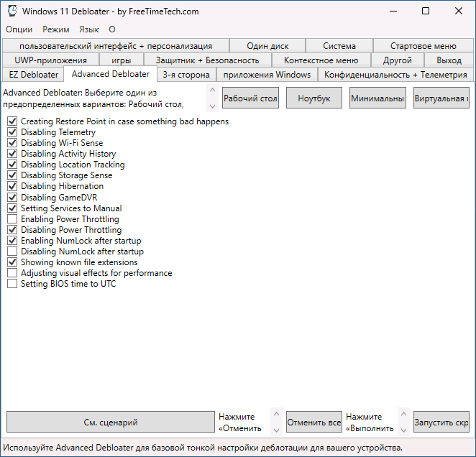Screen dimensions: 476x457
Task: Switch to the Выход tab
Action: tap(449, 60)
